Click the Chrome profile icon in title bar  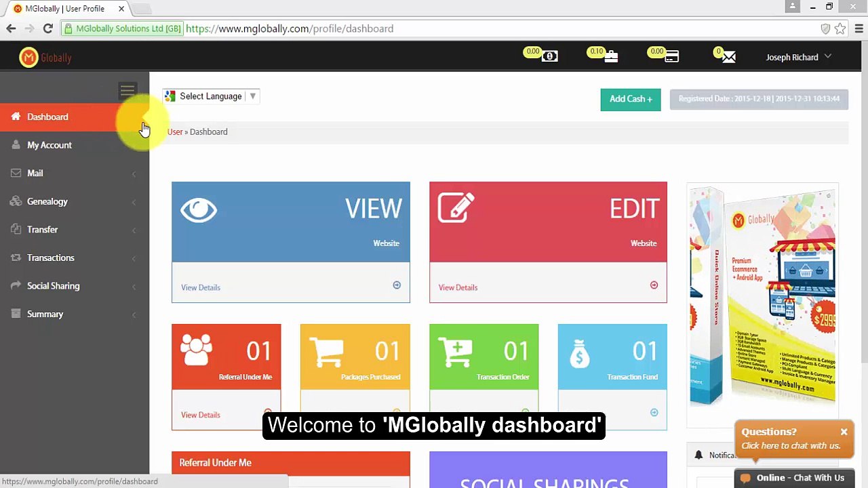click(x=792, y=7)
